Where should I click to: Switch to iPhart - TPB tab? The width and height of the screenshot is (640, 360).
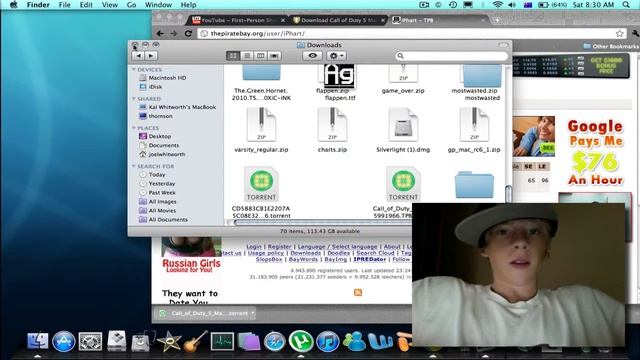pyautogui.click(x=439, y=20)
